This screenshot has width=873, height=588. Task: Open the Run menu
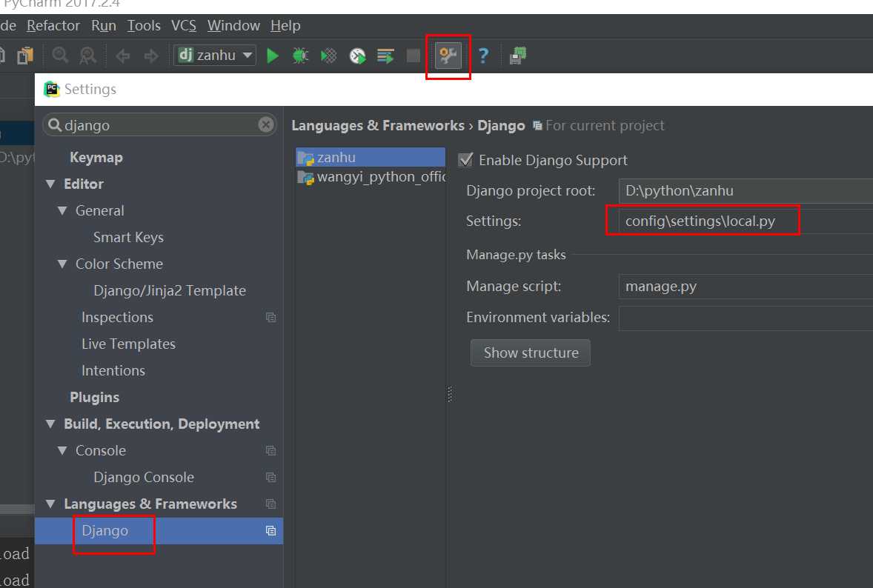click(104, 26)
